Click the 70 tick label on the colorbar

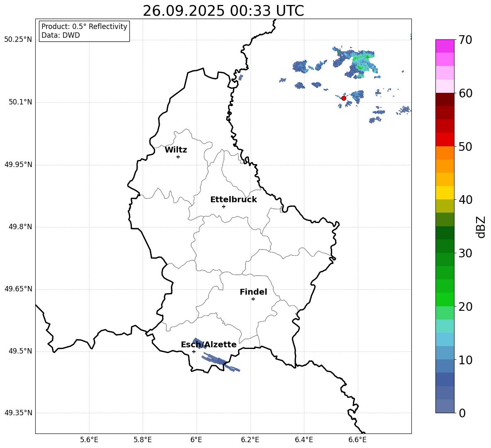(465, 40)
